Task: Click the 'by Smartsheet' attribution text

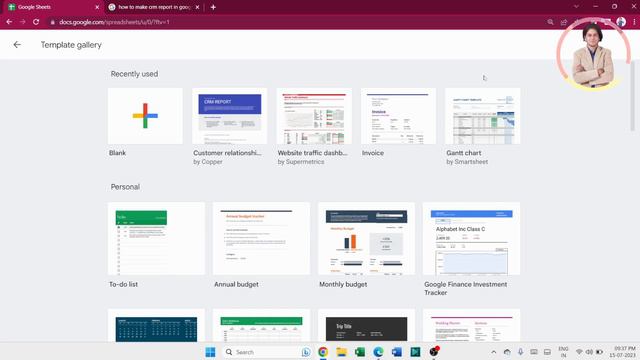Action: (467, 162)
